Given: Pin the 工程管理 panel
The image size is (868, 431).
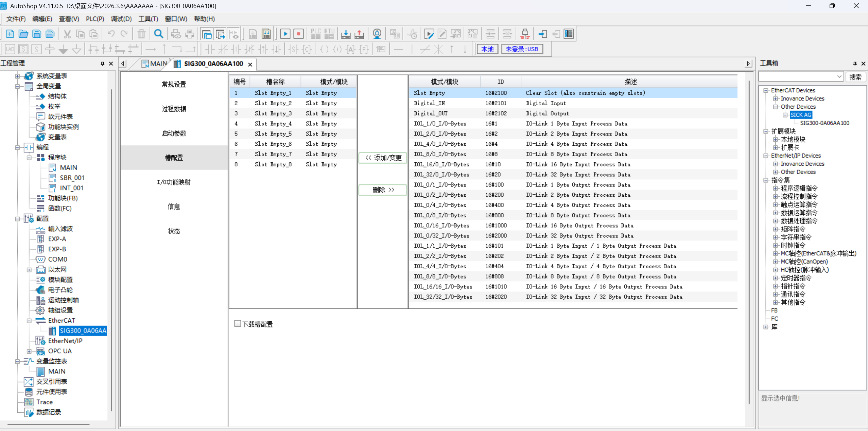Looking at the screenshot, I should point(102,64).
